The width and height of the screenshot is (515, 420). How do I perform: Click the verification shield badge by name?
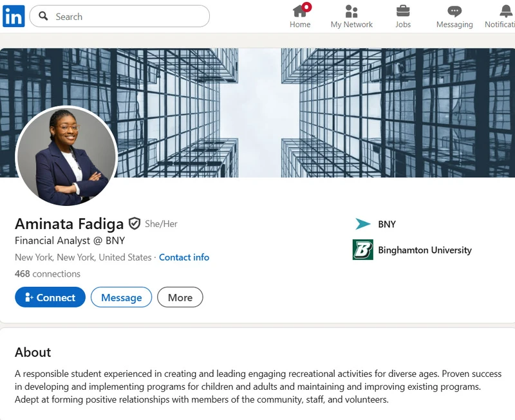pyautogui.click(x=135, y=224)
